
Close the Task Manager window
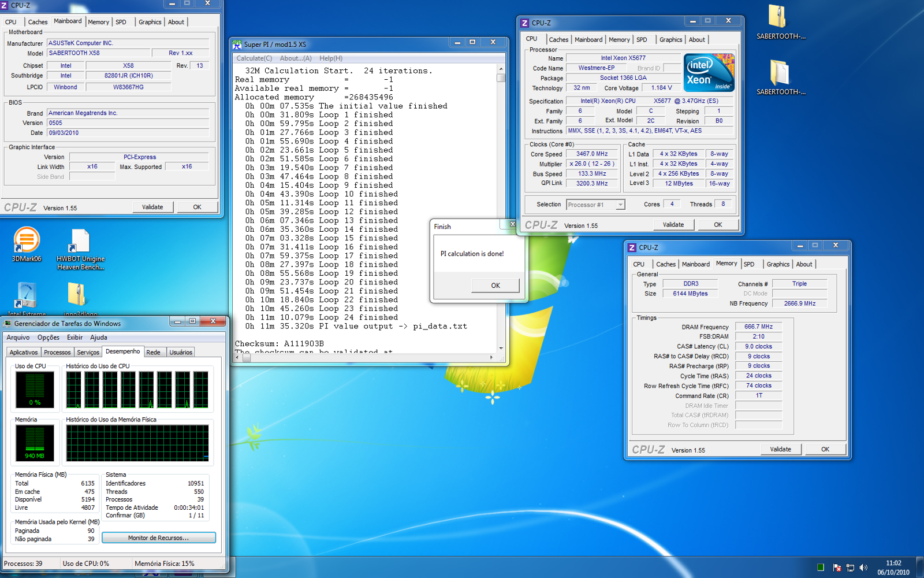(x=213, y=321)
